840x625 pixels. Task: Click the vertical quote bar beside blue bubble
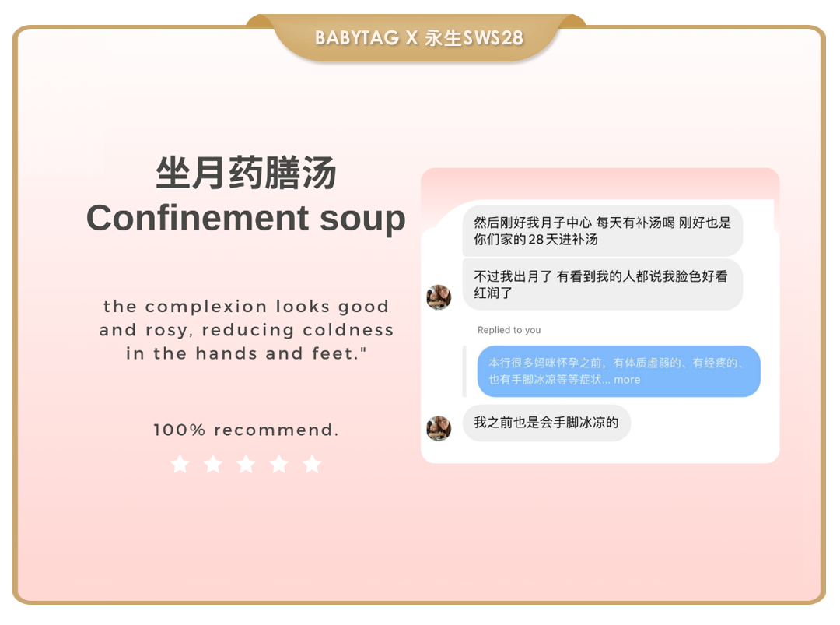coord(464,371)
